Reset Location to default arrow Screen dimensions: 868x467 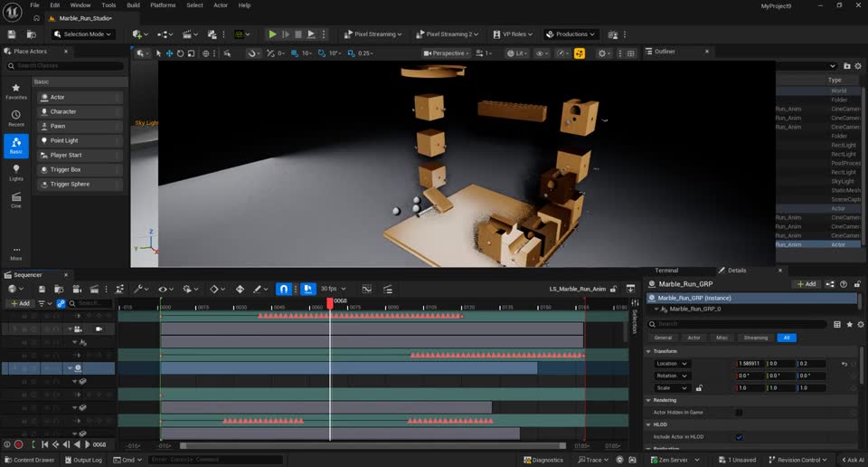tap(844, 364)
